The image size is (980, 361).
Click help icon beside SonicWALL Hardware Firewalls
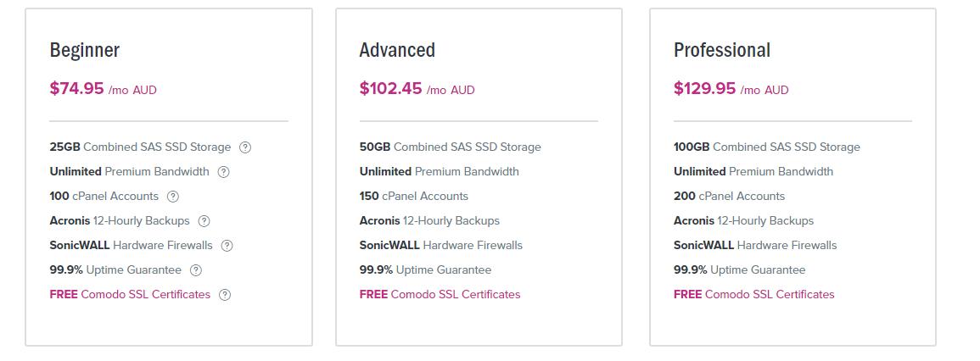(227, 246)
